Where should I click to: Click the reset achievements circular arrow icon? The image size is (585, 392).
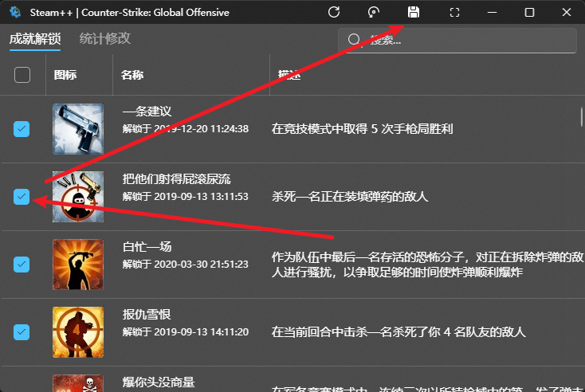(374, 12)
